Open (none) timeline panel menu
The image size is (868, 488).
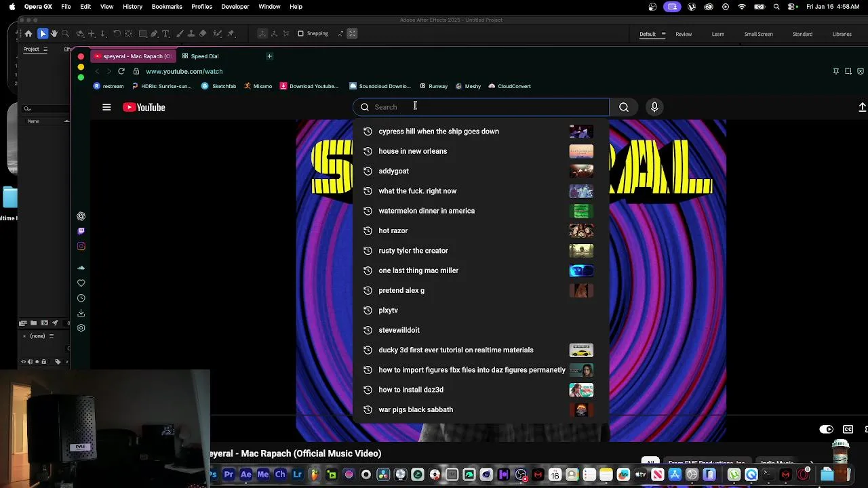[51, 335]
